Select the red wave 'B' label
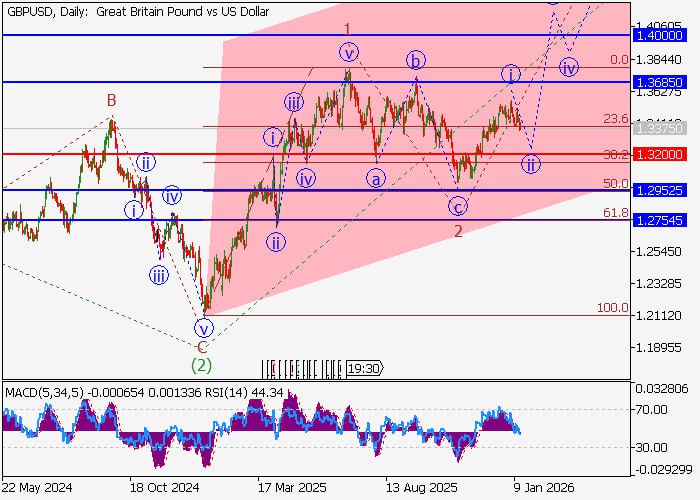Screen dimensions: 700x500 pos(113,100)
